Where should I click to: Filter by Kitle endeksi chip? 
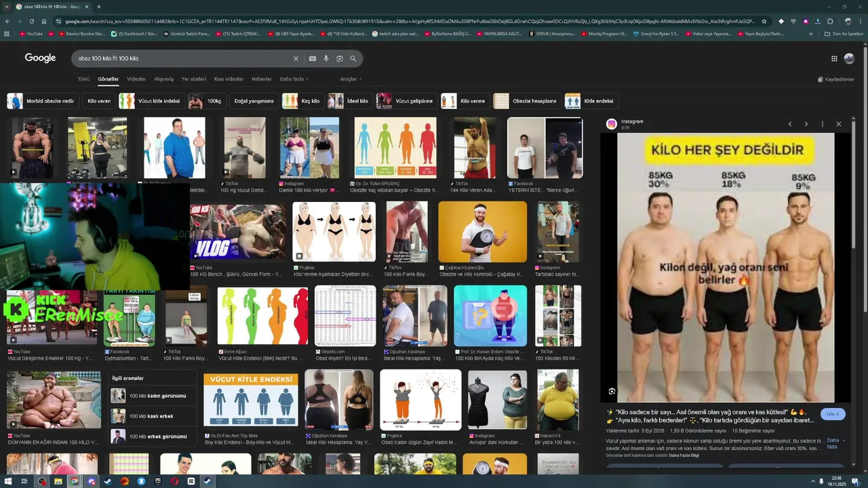click(x=591, y=101)
